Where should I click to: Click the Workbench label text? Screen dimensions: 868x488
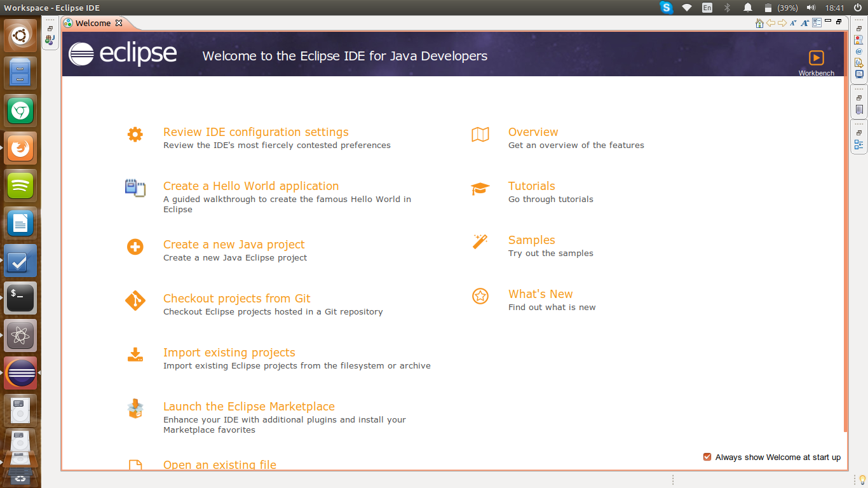[x=817, y=73]
